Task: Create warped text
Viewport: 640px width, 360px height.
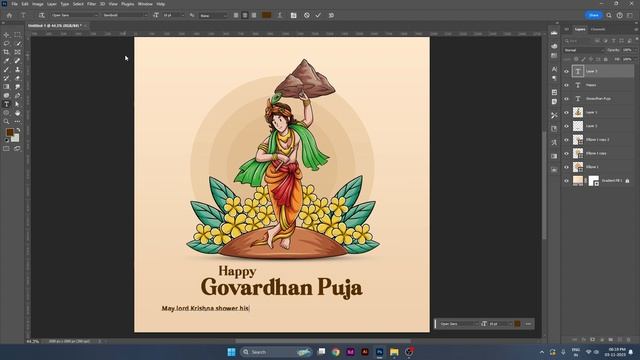Action: (x=280, y=15)
